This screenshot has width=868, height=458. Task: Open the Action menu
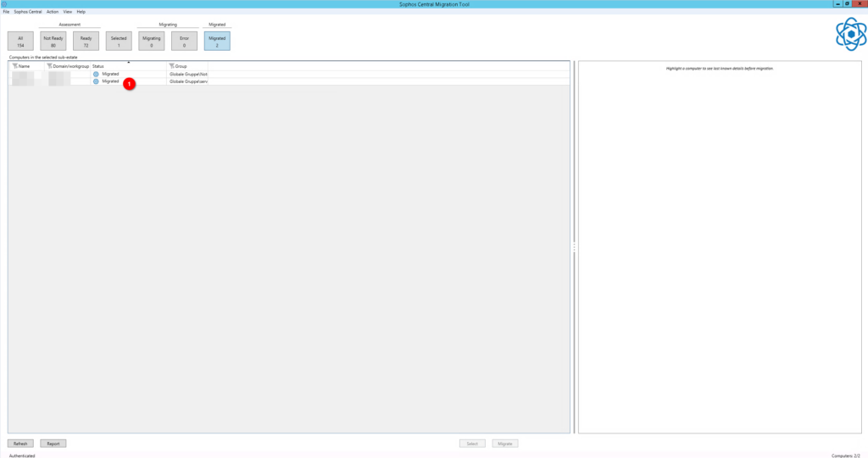[53, 12]
